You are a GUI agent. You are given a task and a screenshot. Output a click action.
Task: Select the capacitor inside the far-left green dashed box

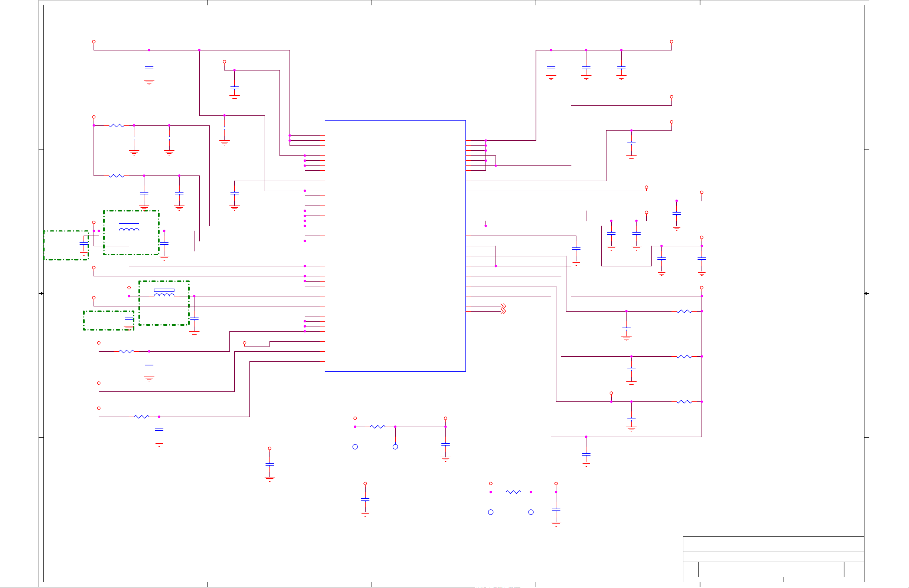[x=84, y=244]
